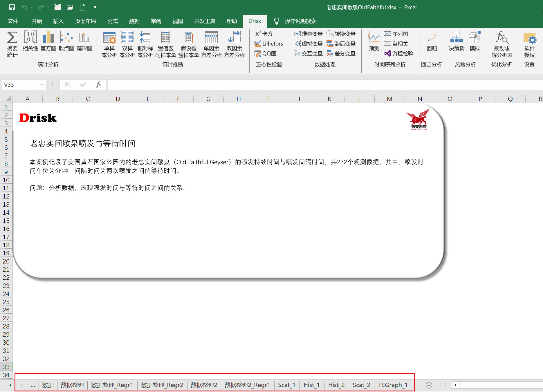543x392 pixels.
Task: Click the Open folder icon in quick access toolbar
Action: pos(70,7)
